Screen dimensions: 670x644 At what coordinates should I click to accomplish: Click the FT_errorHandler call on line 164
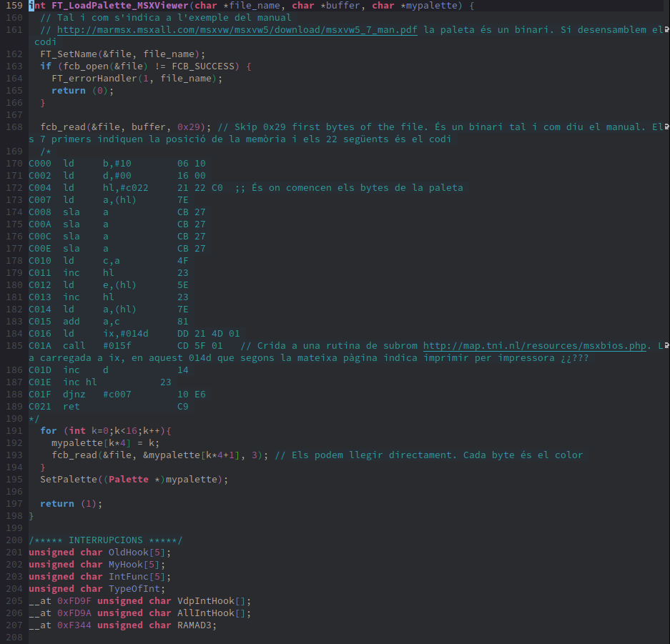137,79
